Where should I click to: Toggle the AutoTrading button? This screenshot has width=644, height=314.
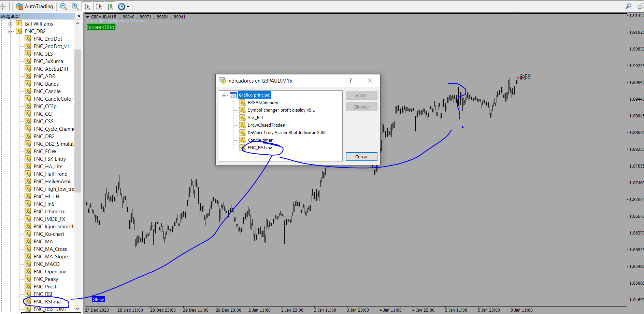click(35, 6)
